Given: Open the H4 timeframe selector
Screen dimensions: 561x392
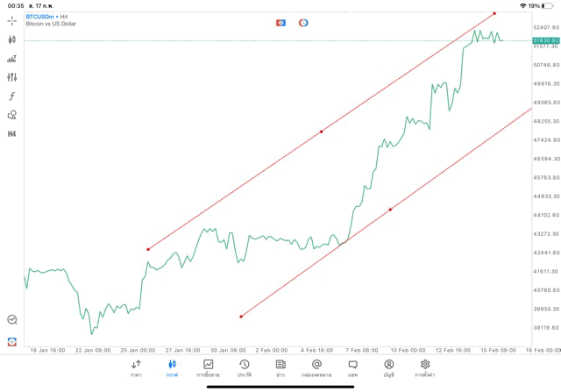Looking at the screenshot, I should [x=12, y=134].
